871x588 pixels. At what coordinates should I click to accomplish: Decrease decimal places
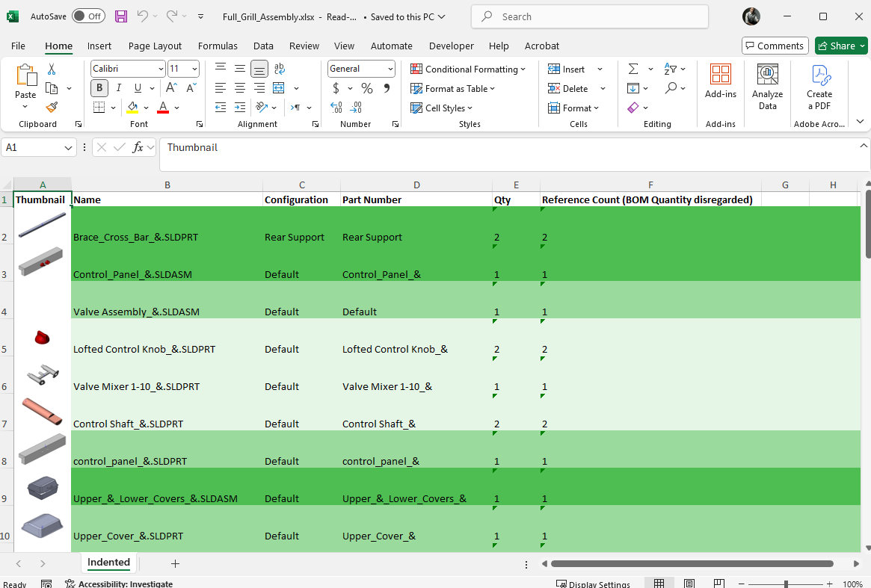tap(356, 107)
